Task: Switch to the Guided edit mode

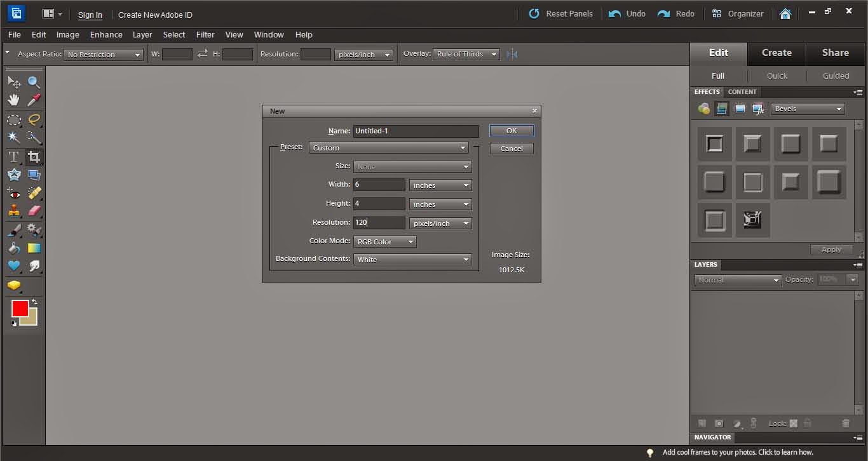Action: pyautogui.click(x=836, y=76)
